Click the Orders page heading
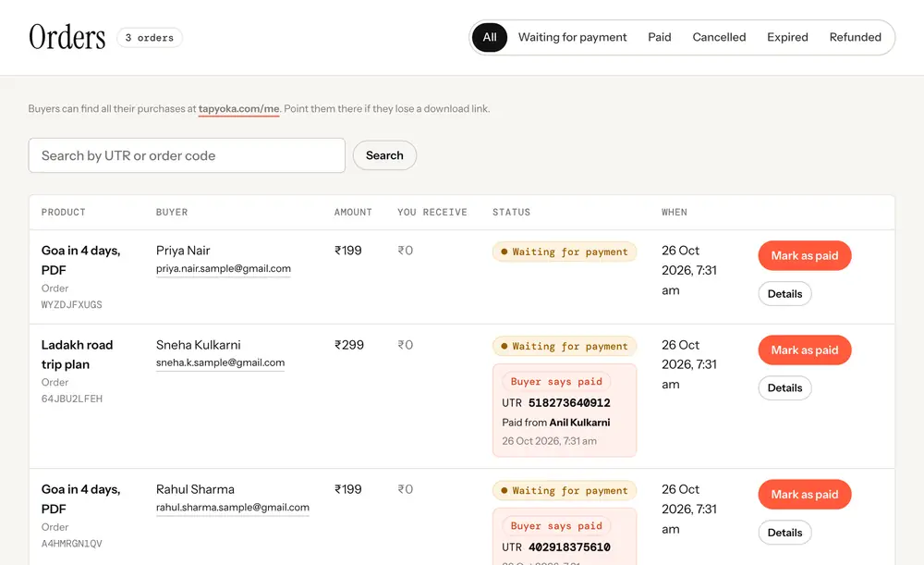 click(67, 37)
